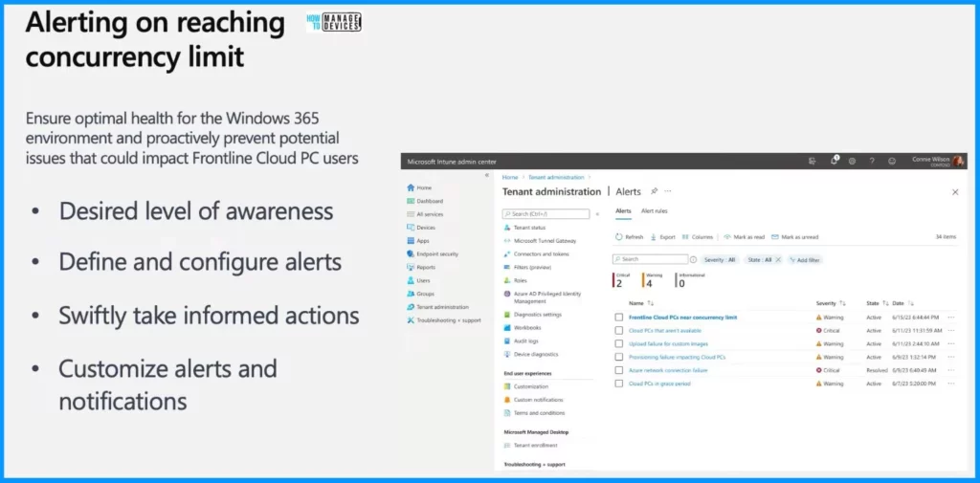980x483 pixels.
Task: Open Microsoft Tunnel Gateway
Action: (x=540, y=241)
